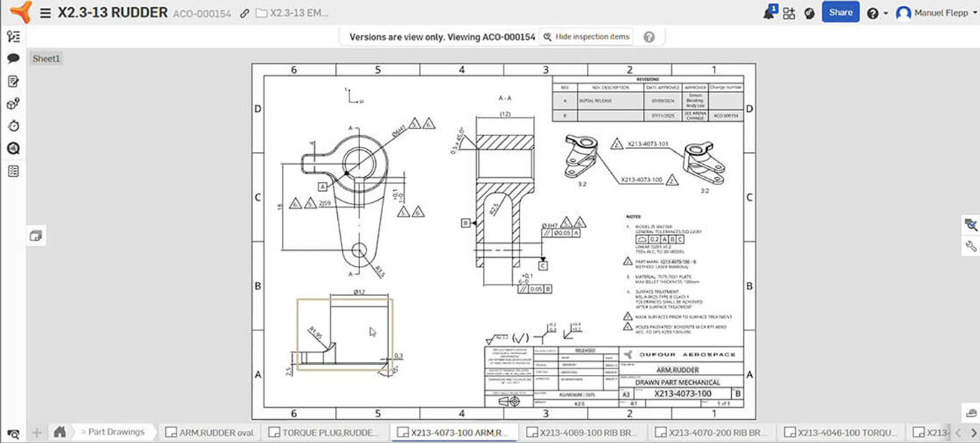The width and height of the screenshot is (980, 443).
Task: Open the document hamburger menu
Action: pyautogui.click(x=44, y=11)
